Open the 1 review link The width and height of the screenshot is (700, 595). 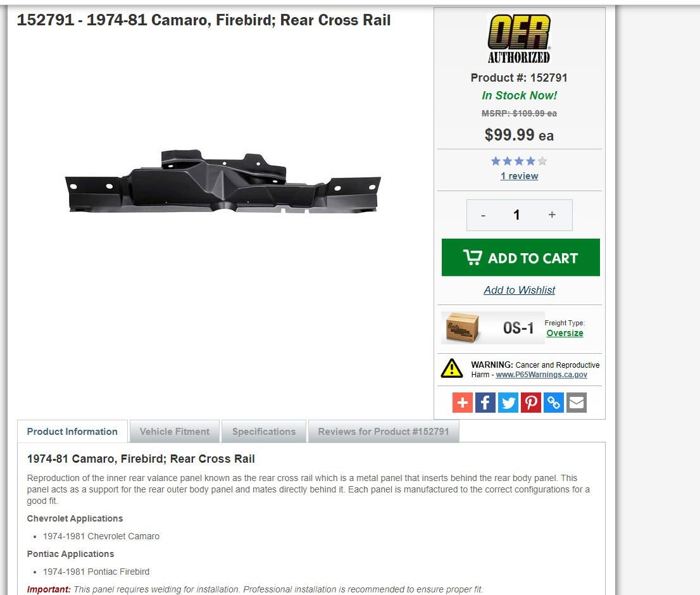519,176
